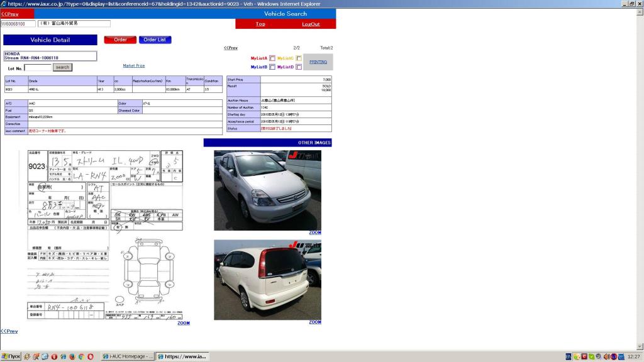Click ZOOM link under the auction sheet
Viewport: 644px width, 362px height.
pos(184,323)
